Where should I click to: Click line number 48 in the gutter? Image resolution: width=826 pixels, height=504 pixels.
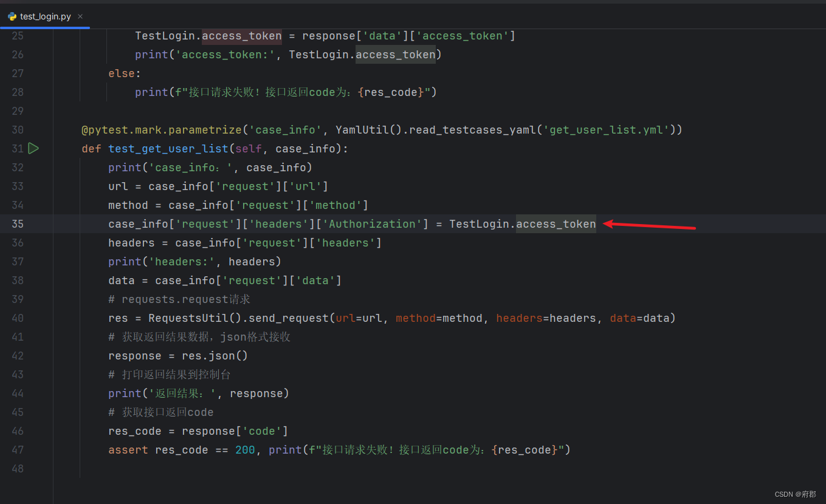(x=18, y=469)
